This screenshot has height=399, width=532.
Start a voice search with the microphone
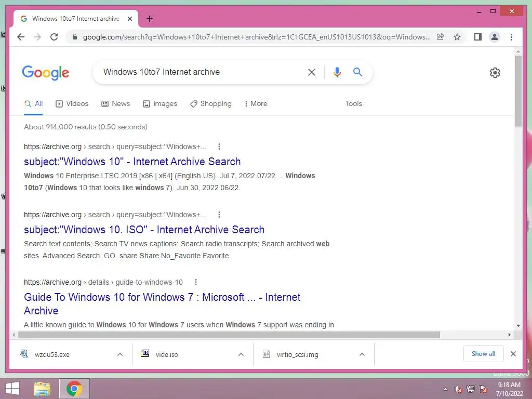coord(337,72)
